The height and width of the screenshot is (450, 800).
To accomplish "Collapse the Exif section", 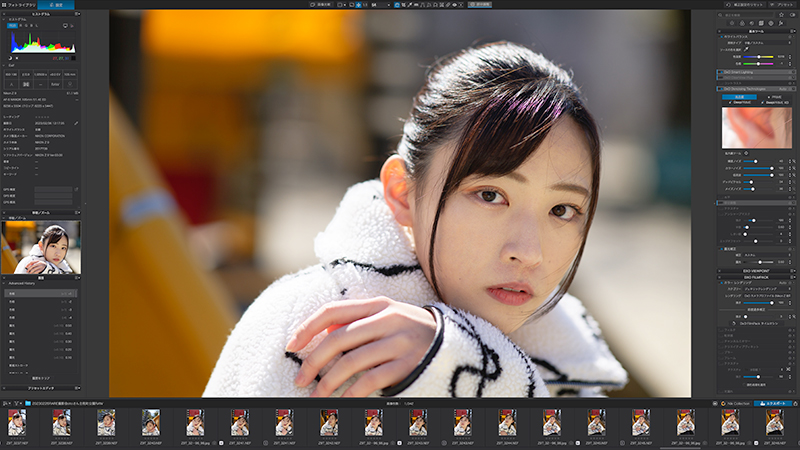I will (x=4, y=65).
